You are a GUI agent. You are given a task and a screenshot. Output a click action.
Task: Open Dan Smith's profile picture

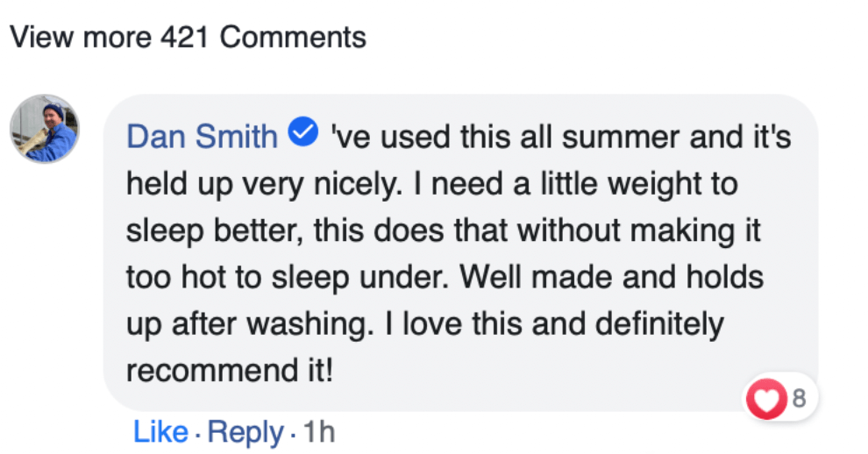click(x=44, y=129)
